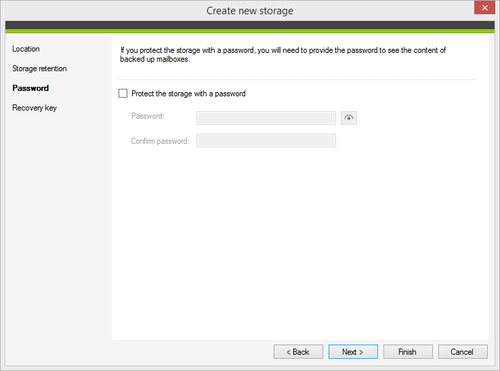The height and width of the screenshot is (371, 500).
Task: Select the Password step in sidebar
Action: click(31, 88)
